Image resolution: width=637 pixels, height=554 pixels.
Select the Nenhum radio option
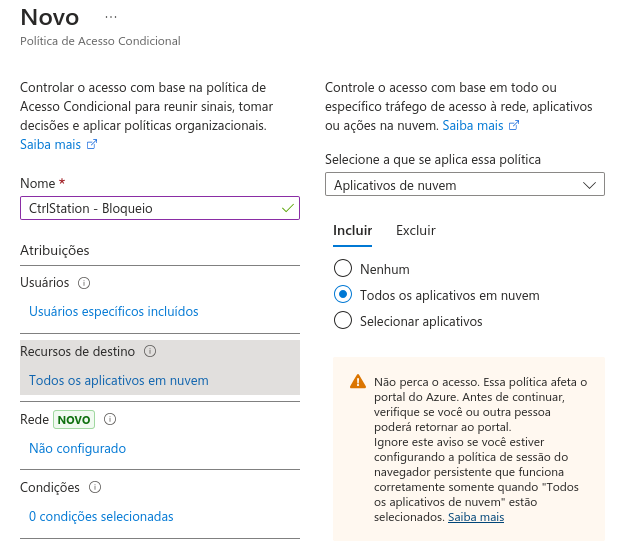click(343, 269)
